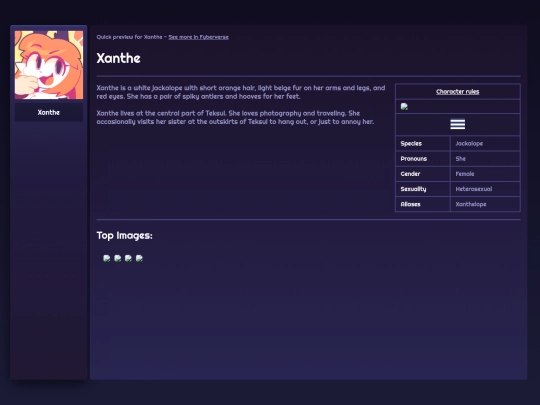Click the 'Xanthelope' alias value

(485, 204)
